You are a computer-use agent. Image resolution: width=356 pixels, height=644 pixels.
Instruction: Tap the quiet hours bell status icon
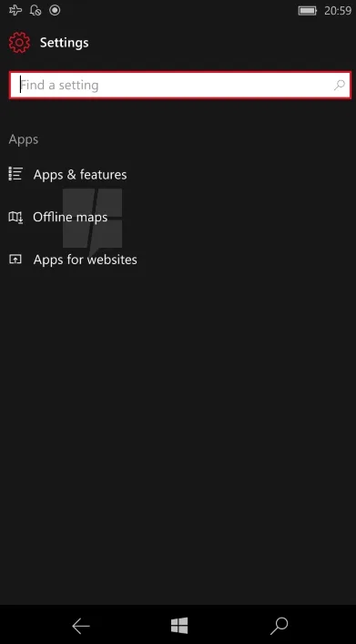point(36,10)
